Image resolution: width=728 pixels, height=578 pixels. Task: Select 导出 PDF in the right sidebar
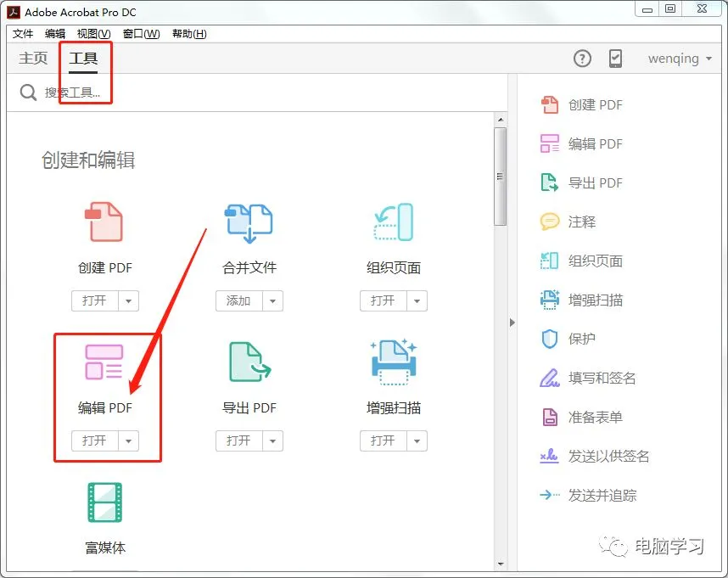coord(582,183)
